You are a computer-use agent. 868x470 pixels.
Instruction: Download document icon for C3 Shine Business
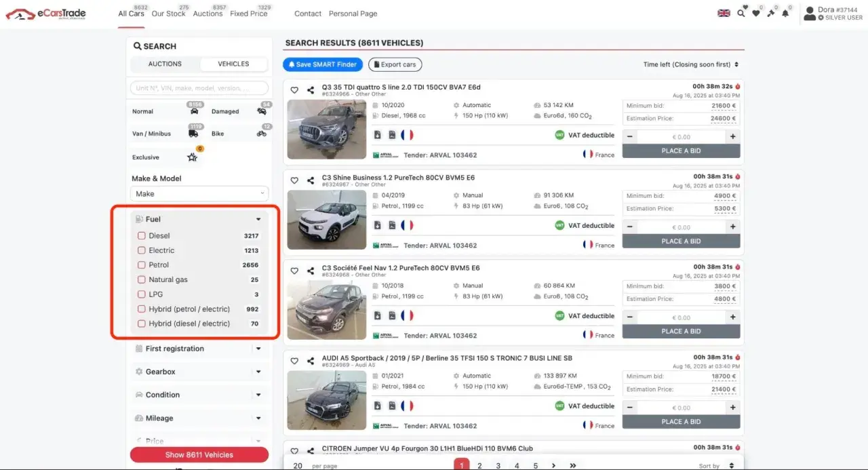pyautogui.click(x=378, y=225)
